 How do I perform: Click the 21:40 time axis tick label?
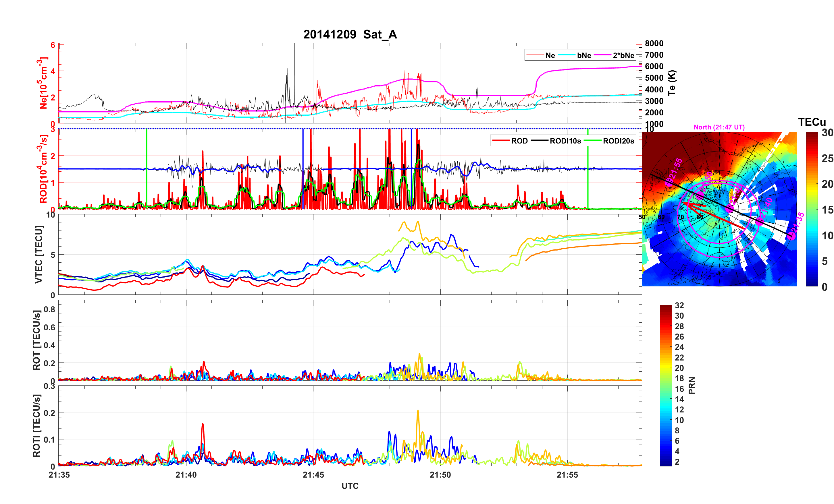[x=186, y=475]
